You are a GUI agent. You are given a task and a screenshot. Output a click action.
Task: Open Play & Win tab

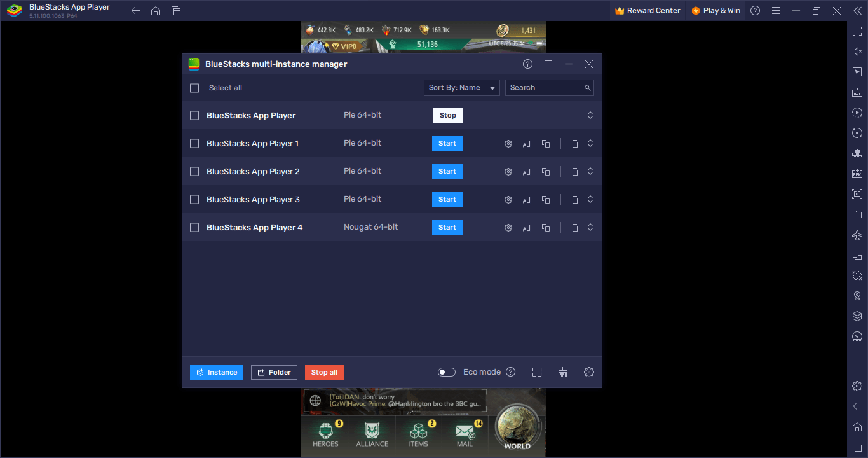715,11
